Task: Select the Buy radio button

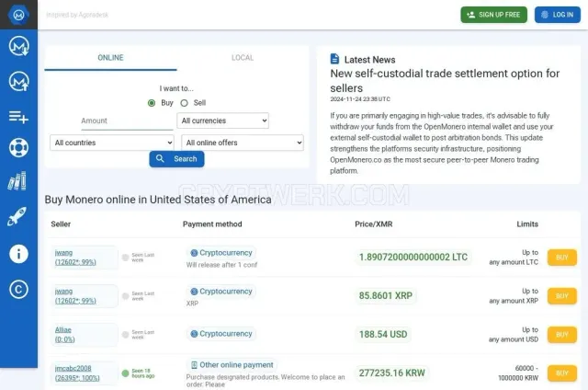Action: [x=152, y=103]
